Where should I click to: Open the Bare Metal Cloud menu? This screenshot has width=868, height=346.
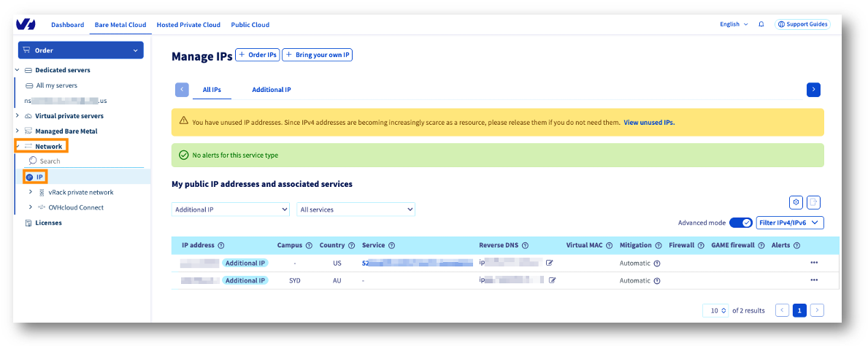pos(120,25)
